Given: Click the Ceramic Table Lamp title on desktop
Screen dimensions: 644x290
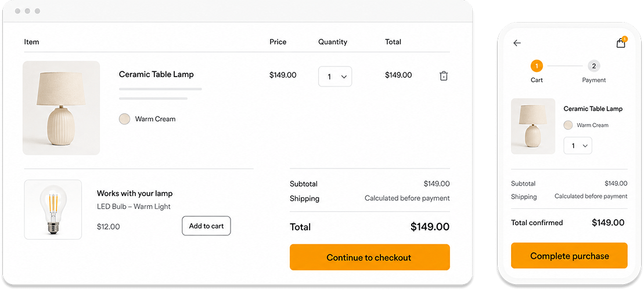Looking at the screenshot, I should coord(156,74).
